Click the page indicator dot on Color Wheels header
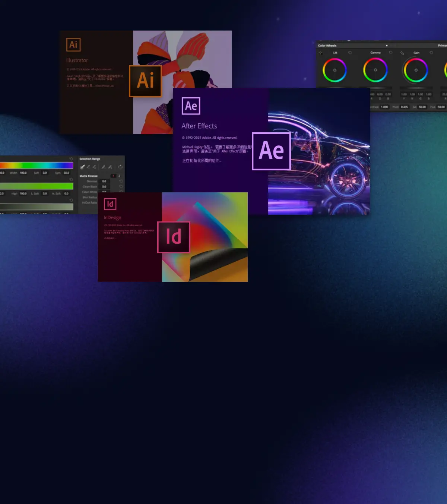The height and width of the screenshot is (504, 447). point(387,45)
